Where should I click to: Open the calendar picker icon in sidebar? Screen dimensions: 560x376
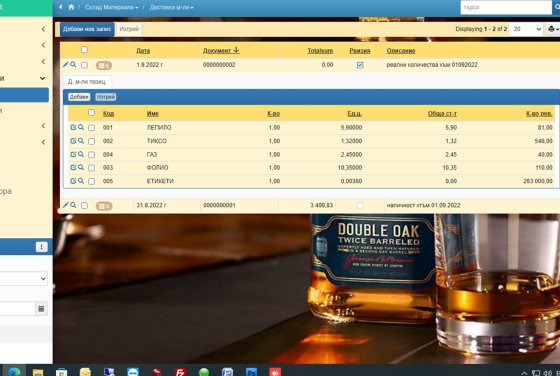point(41,309)
